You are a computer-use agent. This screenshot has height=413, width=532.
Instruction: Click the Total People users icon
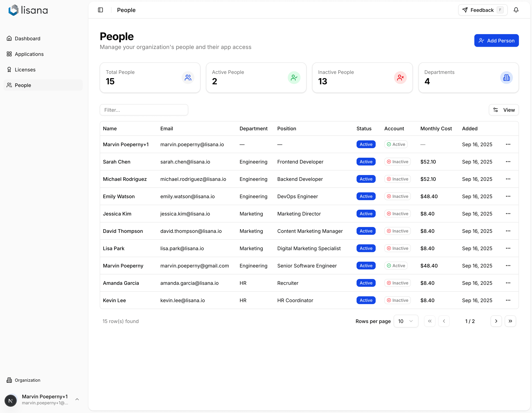click(x=188, y=78)
